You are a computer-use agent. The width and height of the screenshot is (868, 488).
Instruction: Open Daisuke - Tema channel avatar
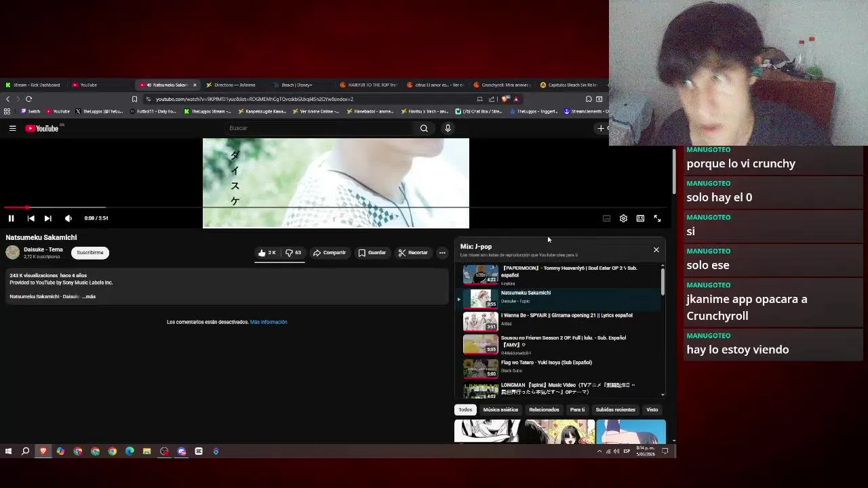point(13,253)
